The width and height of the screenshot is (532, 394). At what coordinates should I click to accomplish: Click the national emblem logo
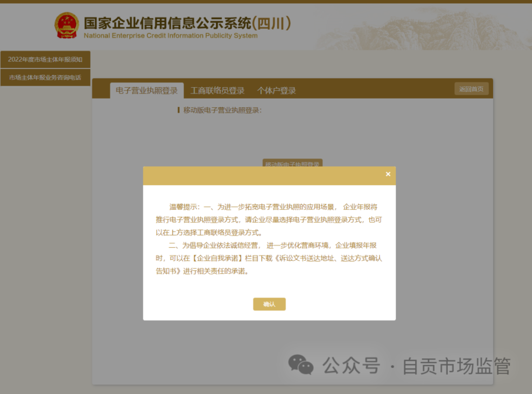(67, 25)
